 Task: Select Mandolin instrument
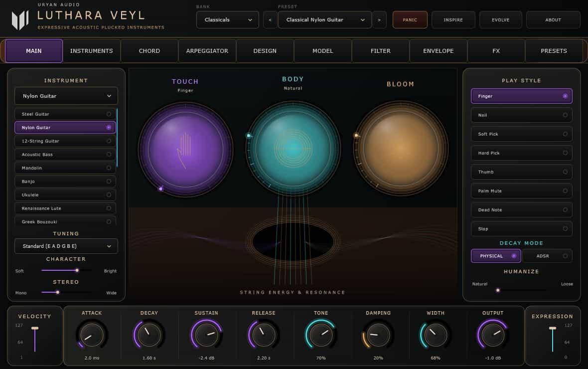click(x=65, y=168)
